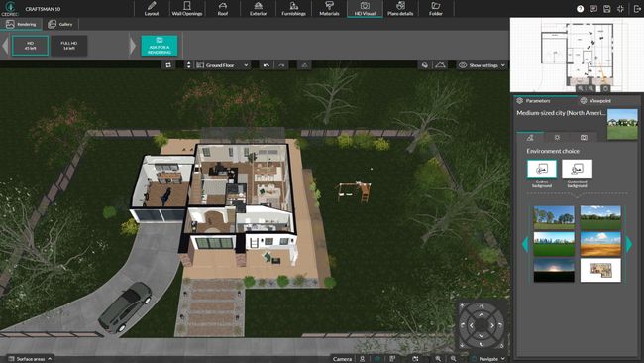Open the Exterior module
Screen dimensions: 644x363
258,9
